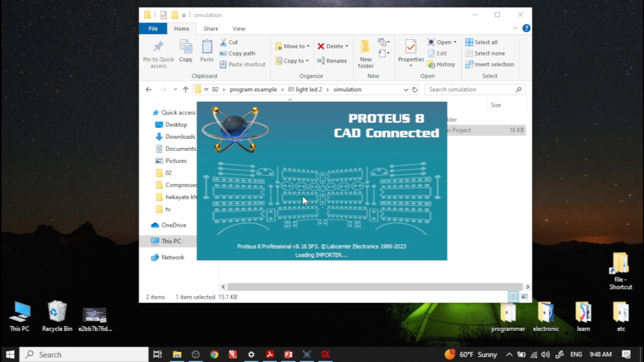644x362 pixels.
Task: Go up one folder level arrow
Action: tap(185, 89)
